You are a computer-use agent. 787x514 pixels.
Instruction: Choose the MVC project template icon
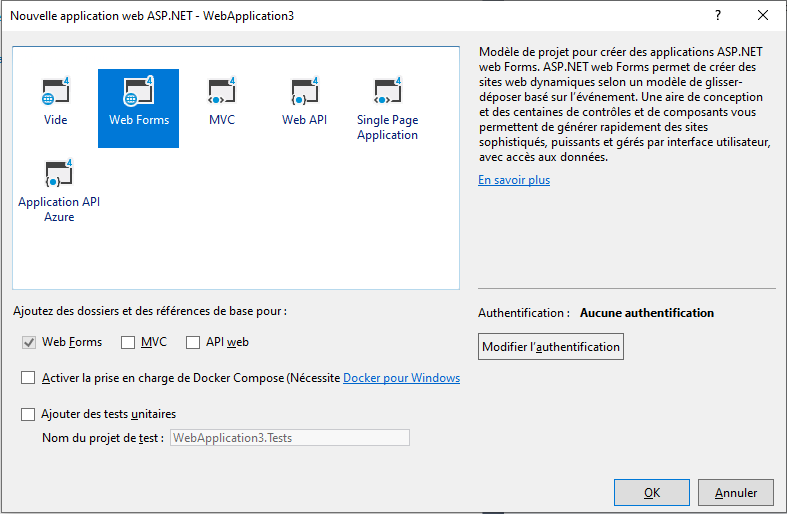tap(221, 93)
